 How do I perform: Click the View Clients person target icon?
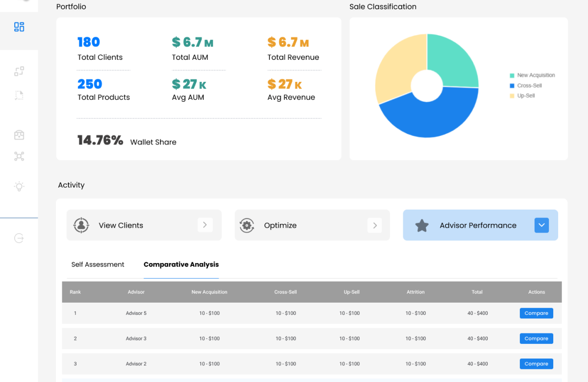[x=81, y=225]
